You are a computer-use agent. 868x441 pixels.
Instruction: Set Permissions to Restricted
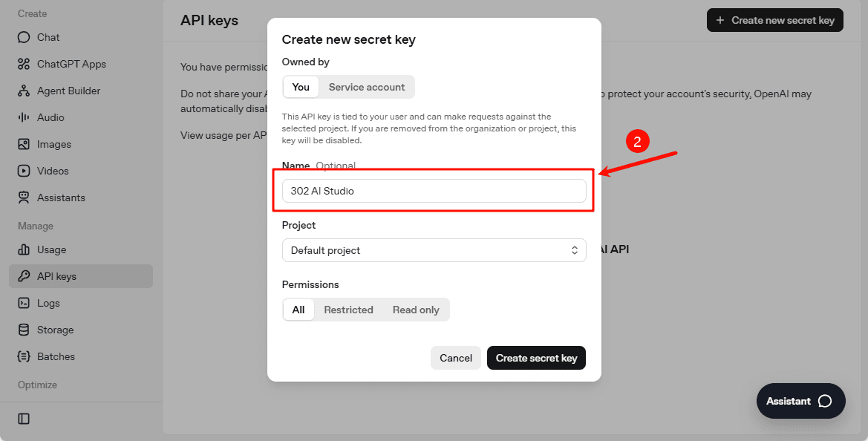tap(348, 310)
